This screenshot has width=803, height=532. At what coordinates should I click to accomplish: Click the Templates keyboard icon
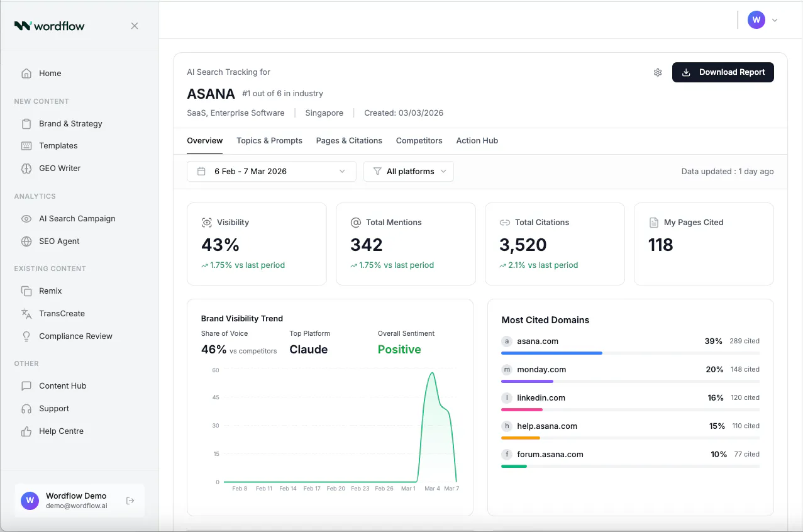click(26, 145)
